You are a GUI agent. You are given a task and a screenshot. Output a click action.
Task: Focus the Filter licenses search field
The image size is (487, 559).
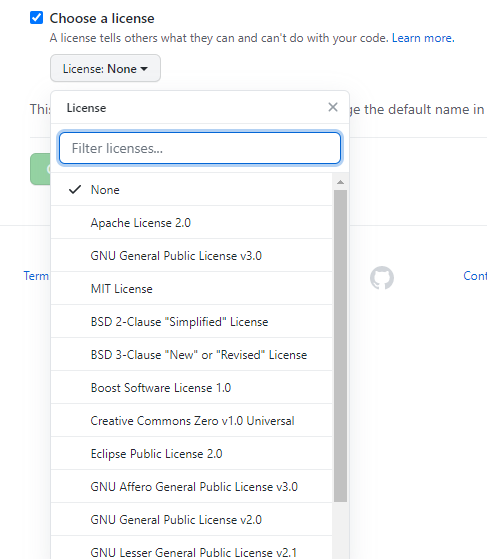(x=200, y=148)
